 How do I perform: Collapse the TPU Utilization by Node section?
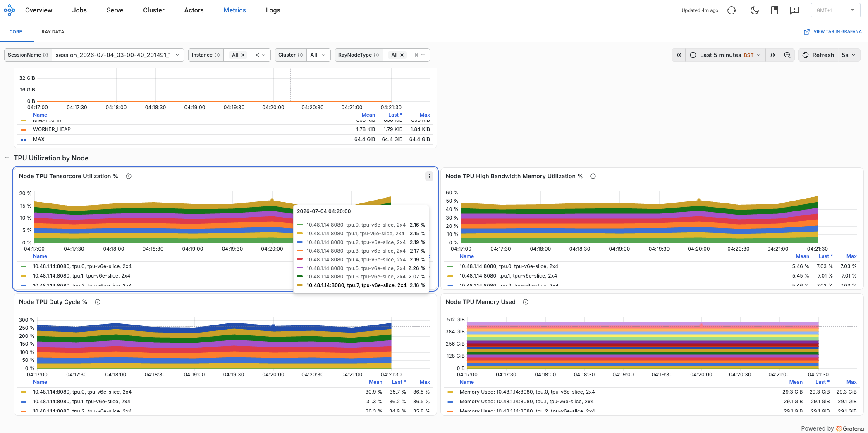tap(7, 158)
